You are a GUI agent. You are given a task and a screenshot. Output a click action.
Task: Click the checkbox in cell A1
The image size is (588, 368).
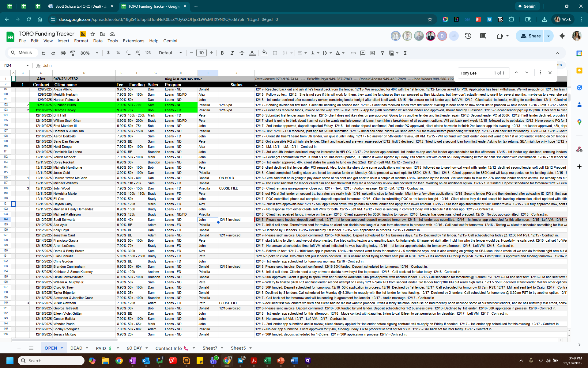[13, 79]
